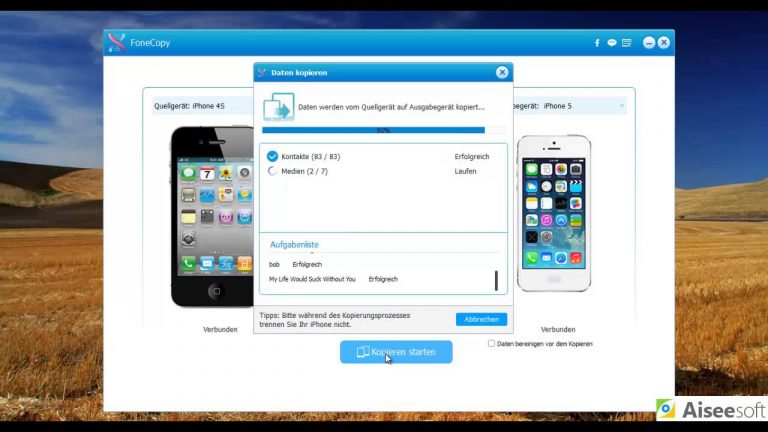Click the Medien loading spinner icon
The height and width of the screenshot is (432, 768).
pyautogui.click(x=272, y=171)
